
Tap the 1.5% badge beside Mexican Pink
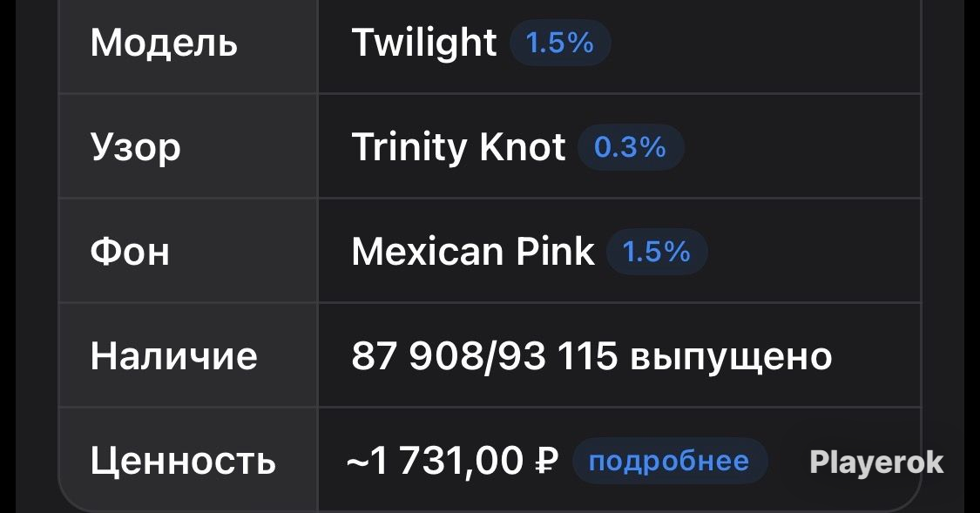(657, 252)
